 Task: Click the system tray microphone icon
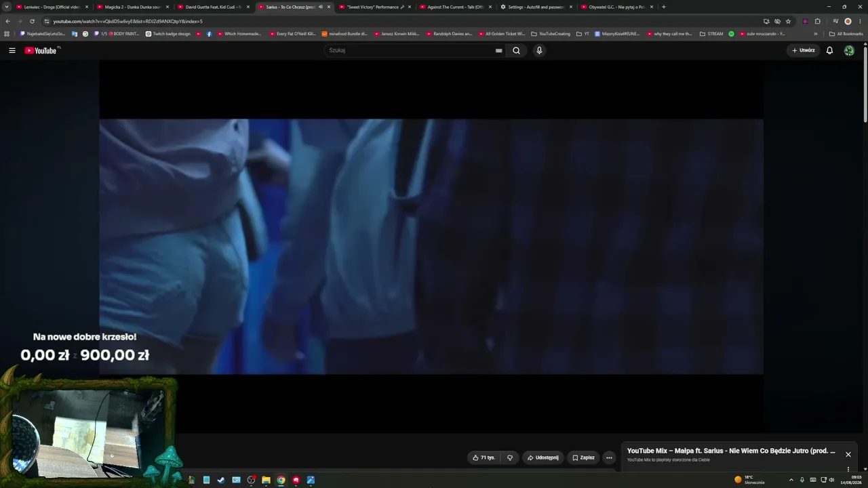[x=802, y=480]
